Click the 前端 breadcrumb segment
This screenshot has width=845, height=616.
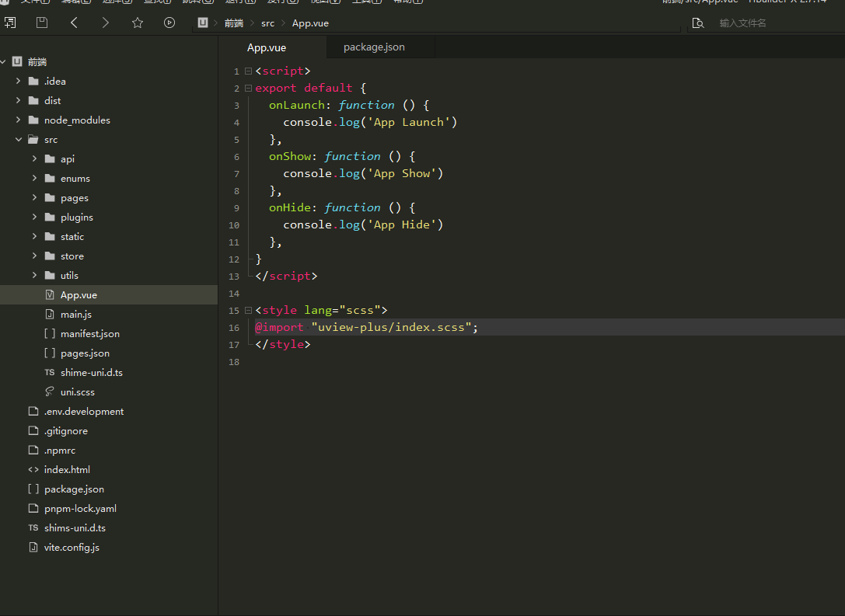coord(234,23)
